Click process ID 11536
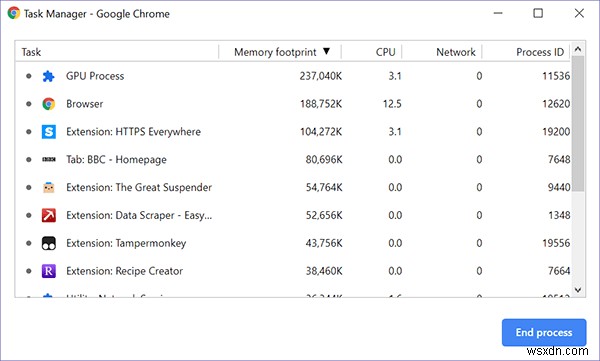 pos(556,76)
